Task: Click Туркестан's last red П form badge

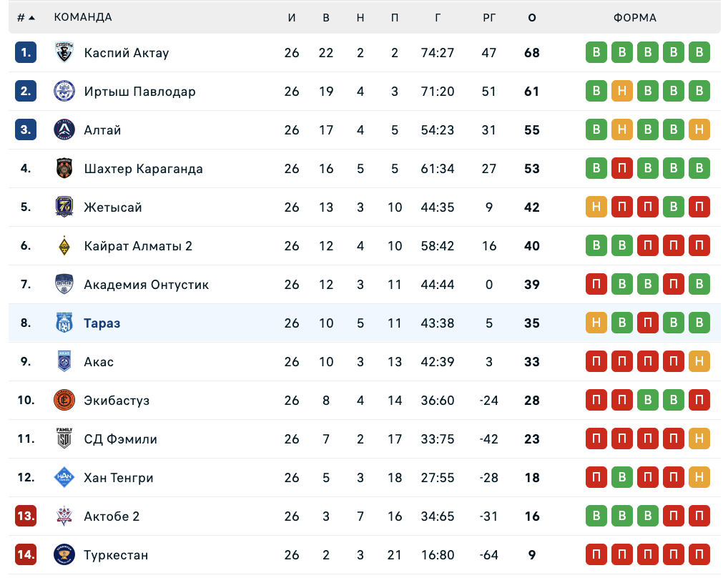Action: click(x=699, y=555)
